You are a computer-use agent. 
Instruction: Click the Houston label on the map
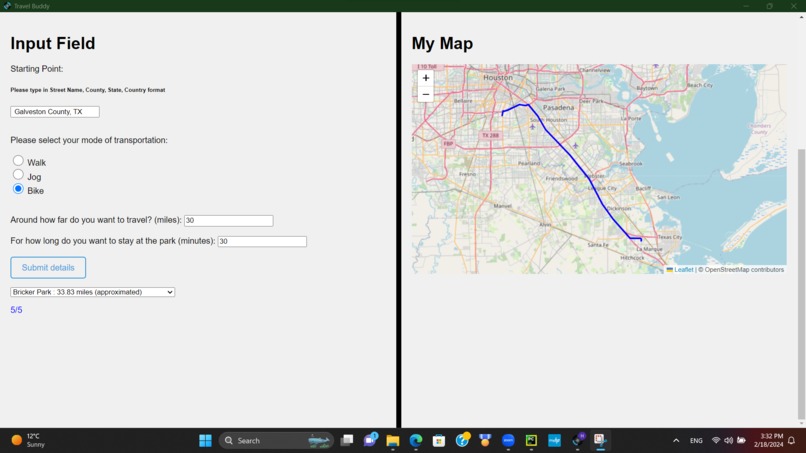[x=498, y=78]
